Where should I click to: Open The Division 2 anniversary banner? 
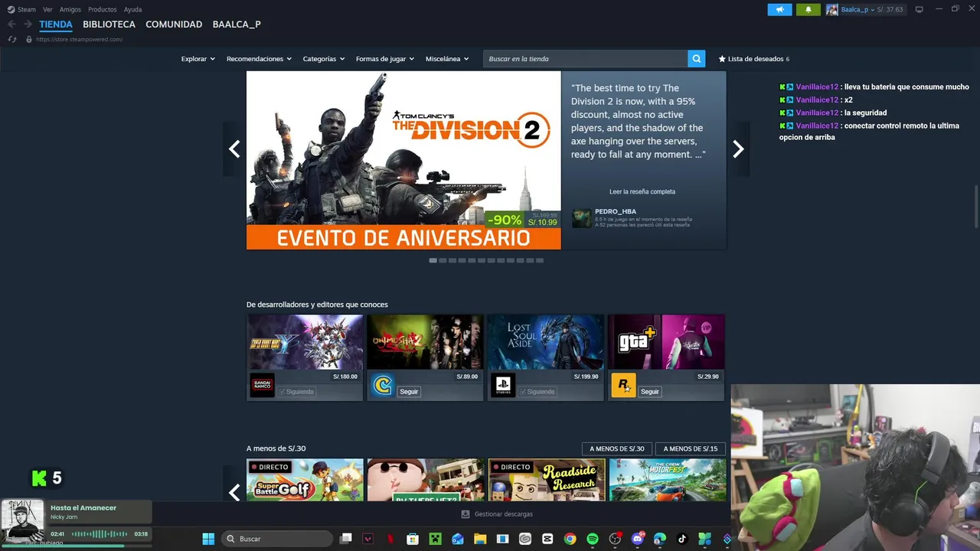pos(403,160)
